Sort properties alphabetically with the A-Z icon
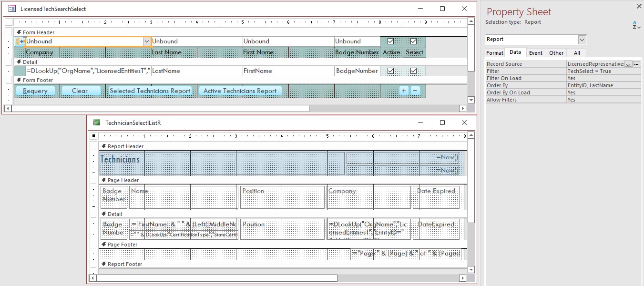The width and height of the screenshot is (644, 286). (636, 25)
